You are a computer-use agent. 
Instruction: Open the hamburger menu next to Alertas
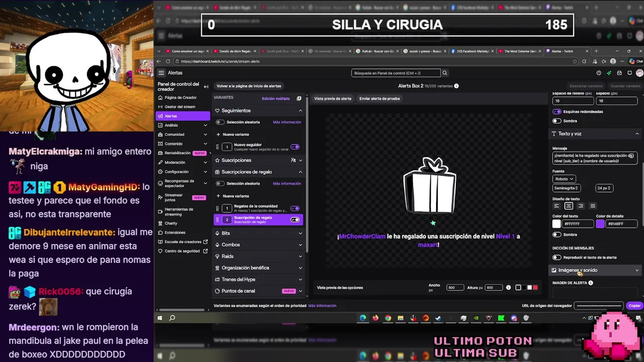pyautogui.click(x=161, y=73)
